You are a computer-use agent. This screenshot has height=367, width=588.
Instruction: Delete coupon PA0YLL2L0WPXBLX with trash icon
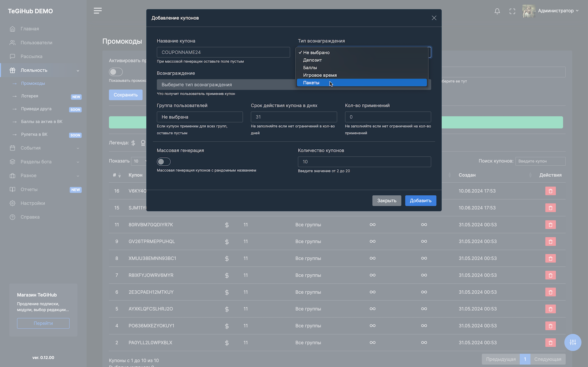click(550, 343)
